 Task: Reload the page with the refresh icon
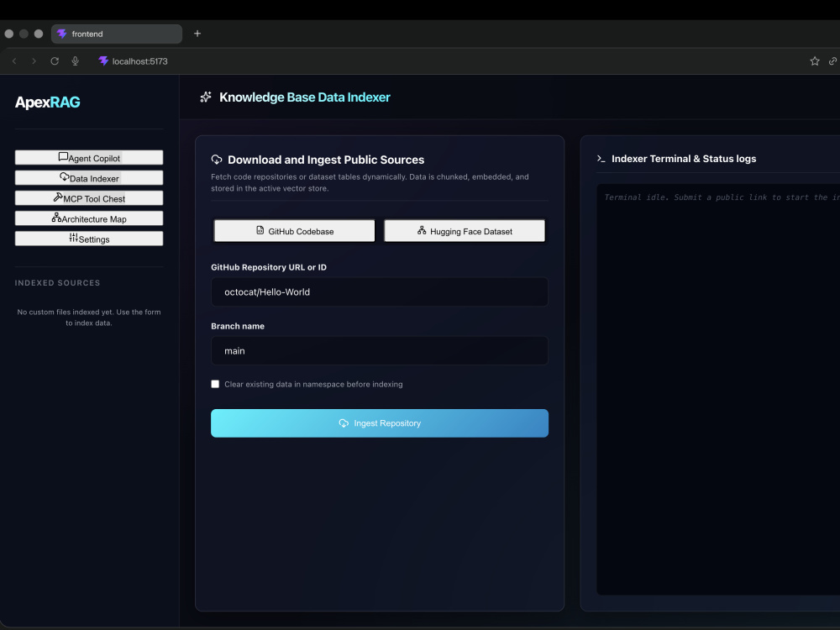click(55, 61)
